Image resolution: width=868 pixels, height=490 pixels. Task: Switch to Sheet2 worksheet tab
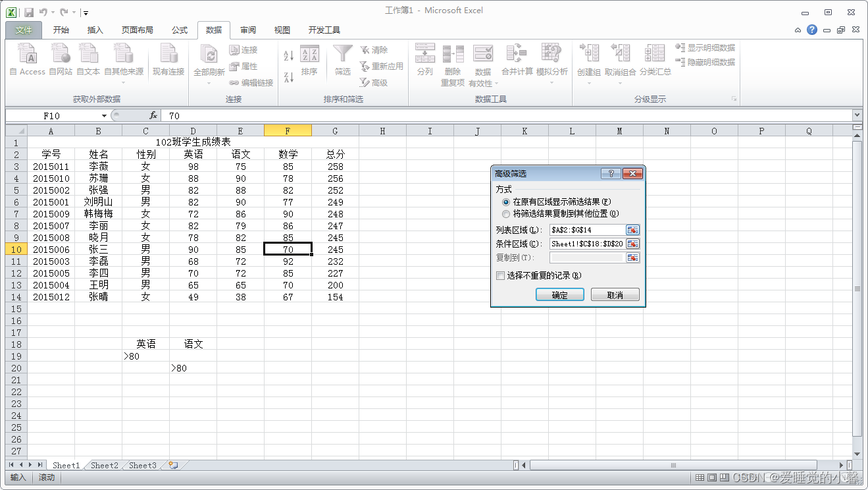[104, 465]
